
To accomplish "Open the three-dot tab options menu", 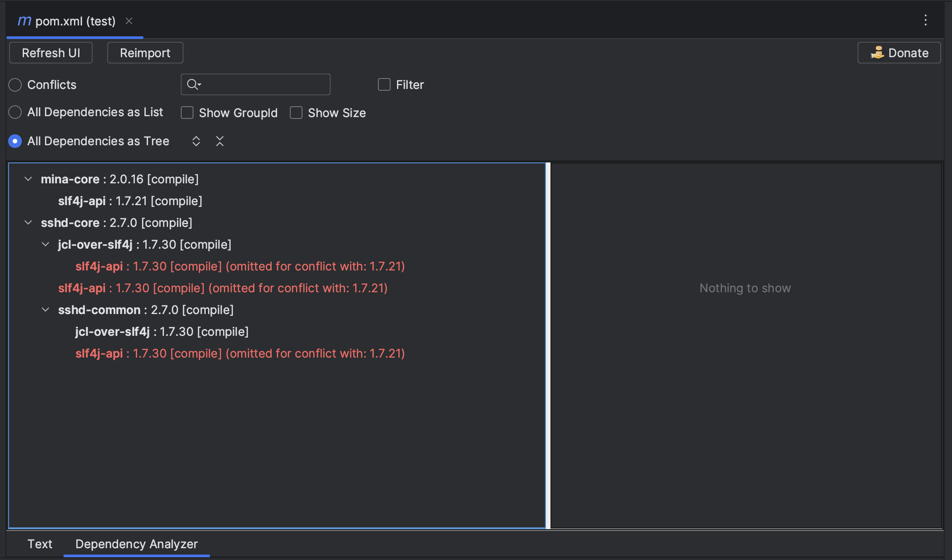I will pyautogui.click(x=925, y=20).
